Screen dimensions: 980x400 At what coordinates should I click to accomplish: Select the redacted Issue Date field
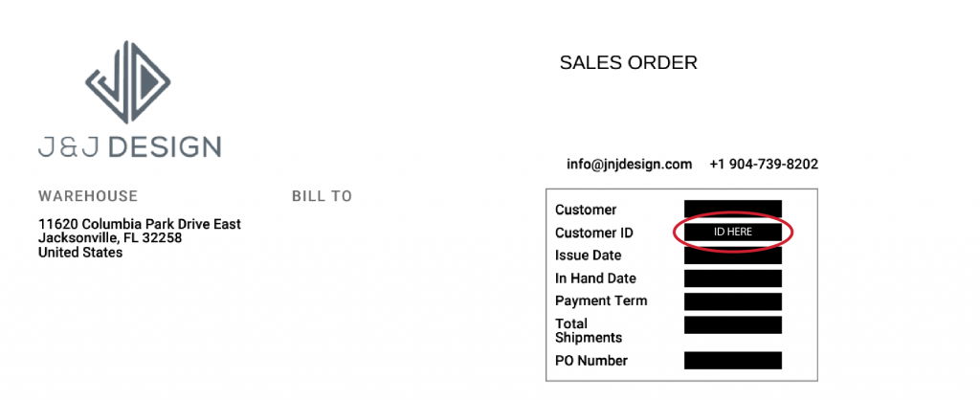coord(733,256)
